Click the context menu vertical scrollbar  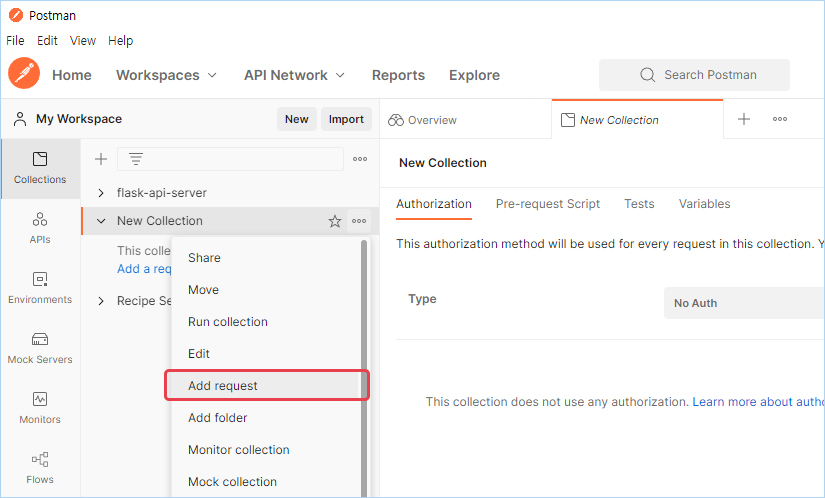[364, 368]
